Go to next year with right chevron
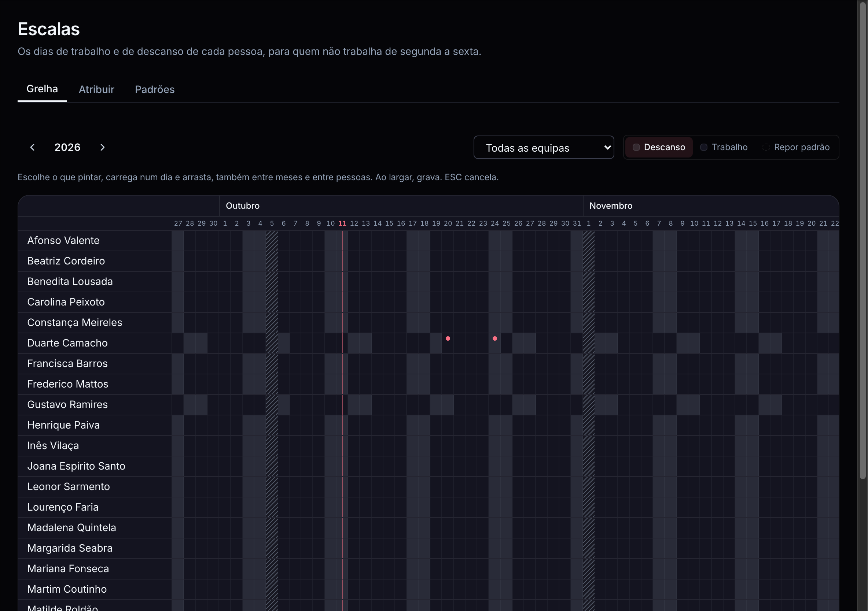The width and height of the screenshot is (868, 611). click(102, 147)
